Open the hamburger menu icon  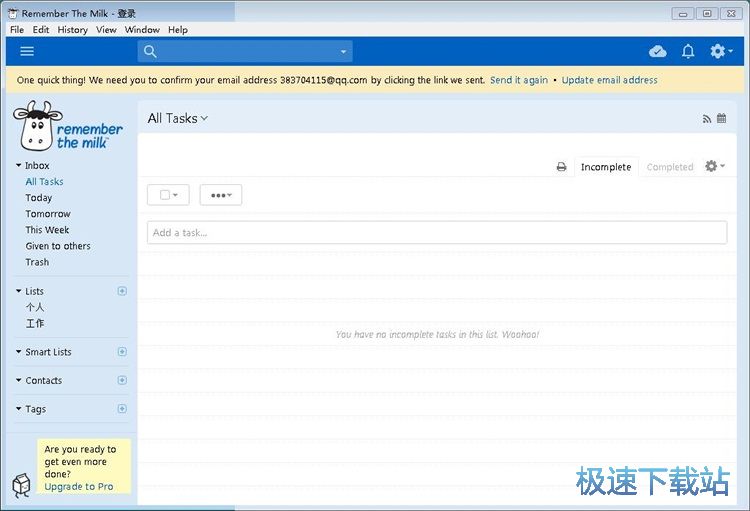pyautogui.click(x=27, y=51)
